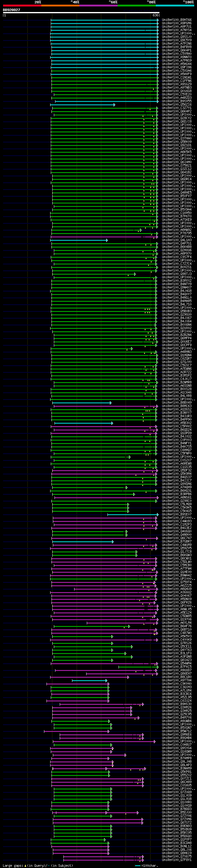Image resolution: width=197 pixels, height=868 pixels.
Task: Select the UniRef100_B8MC63 label
Action: [x=176, y=406]
